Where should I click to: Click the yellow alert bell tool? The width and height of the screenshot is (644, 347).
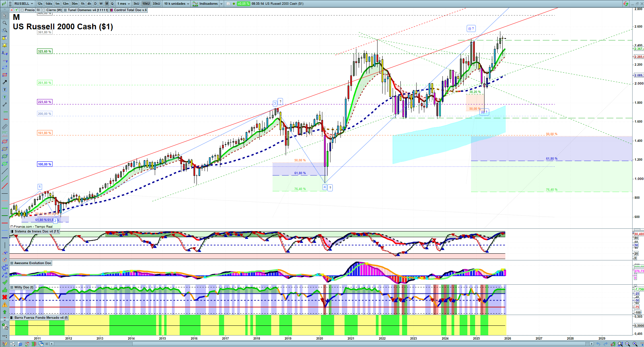click(5, 45)
